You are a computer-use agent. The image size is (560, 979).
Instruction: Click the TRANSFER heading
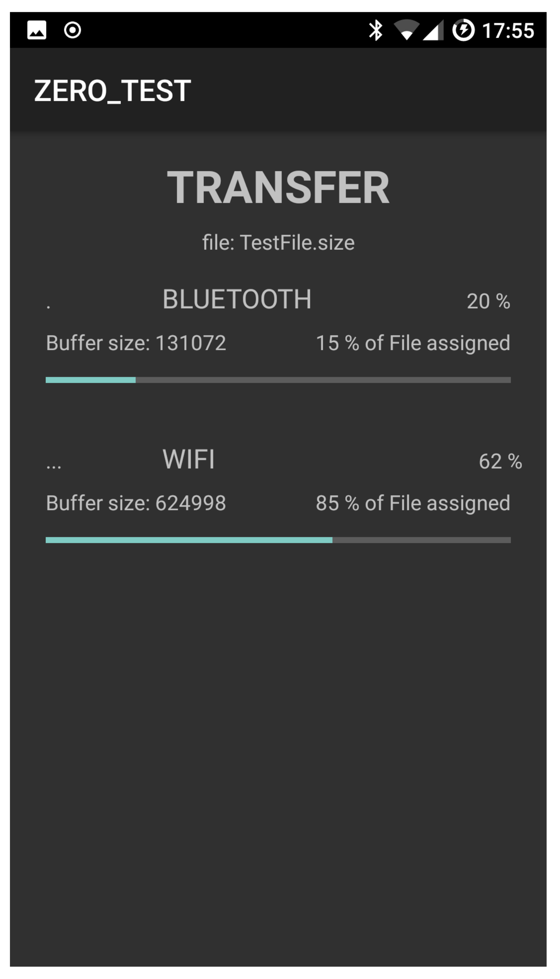(278, 187)
